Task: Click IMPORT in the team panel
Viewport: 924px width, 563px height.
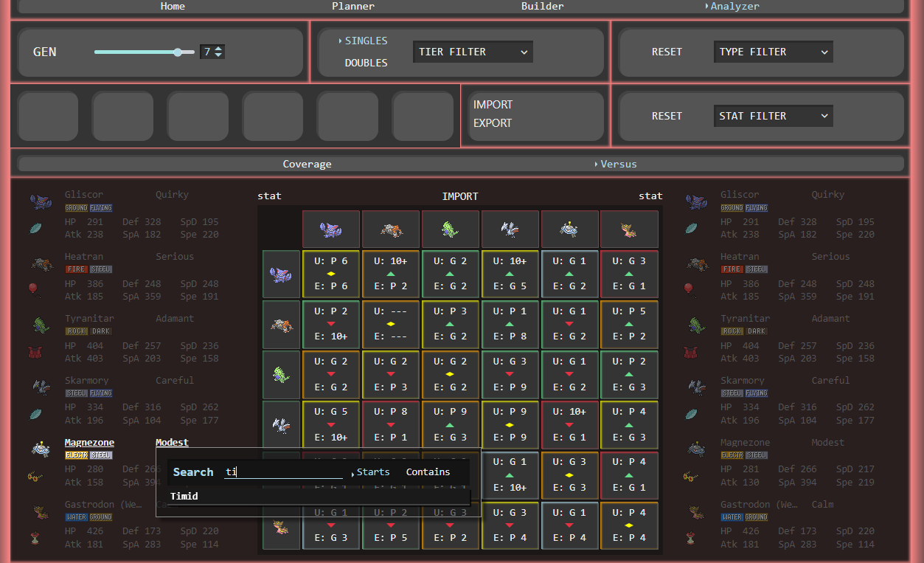Action: (x=493, y=105)
